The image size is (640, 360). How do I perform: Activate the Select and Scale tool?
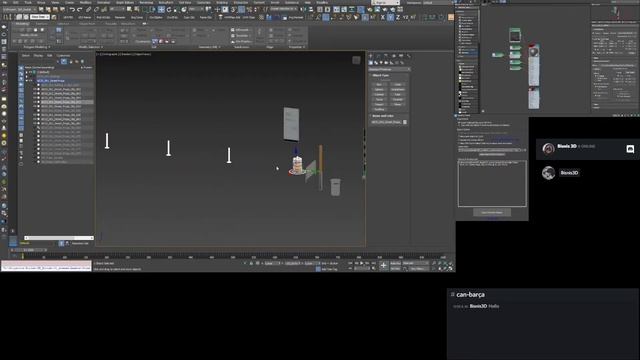coord(177,9)
